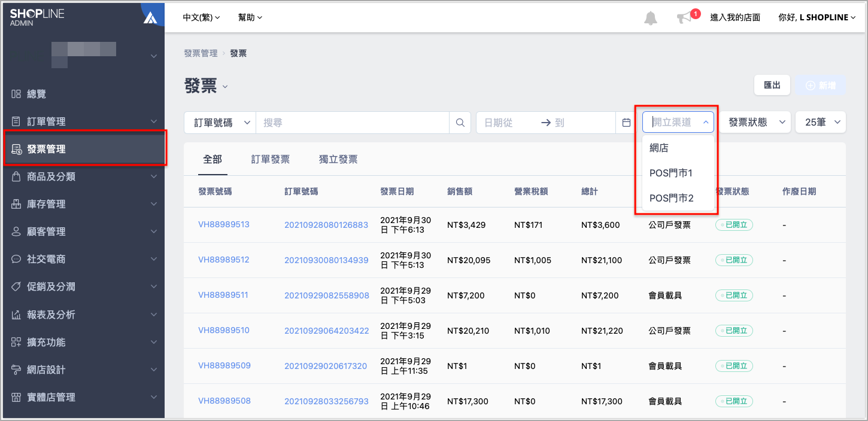This screenshot has height=421, width=868.
Task: Switch to the 獨立發票 tab
Action: pos(338,159)
